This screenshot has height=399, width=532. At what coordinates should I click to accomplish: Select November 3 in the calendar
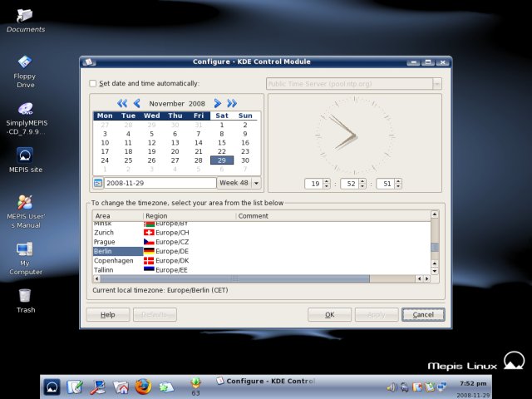coord(105,134)
